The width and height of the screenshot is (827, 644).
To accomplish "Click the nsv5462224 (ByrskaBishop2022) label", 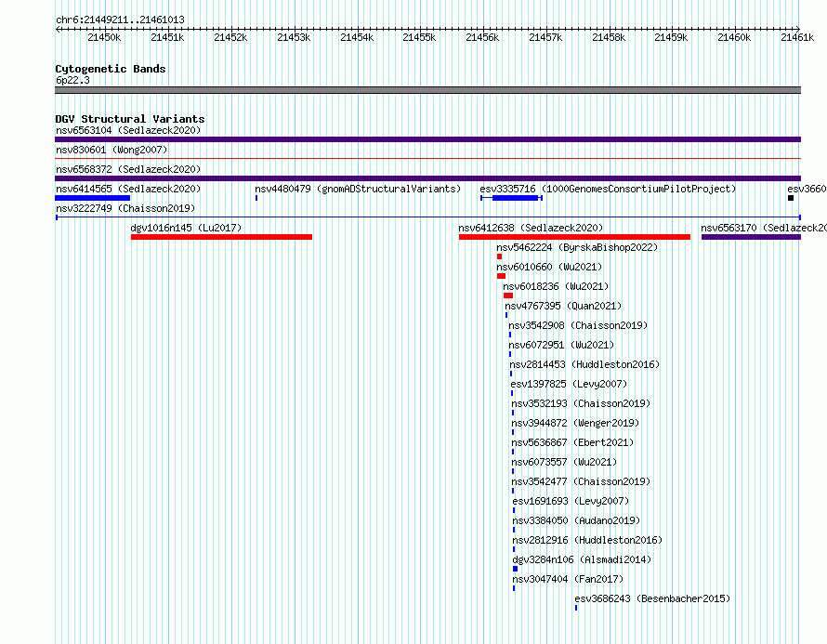I will [x=577, y=247].
